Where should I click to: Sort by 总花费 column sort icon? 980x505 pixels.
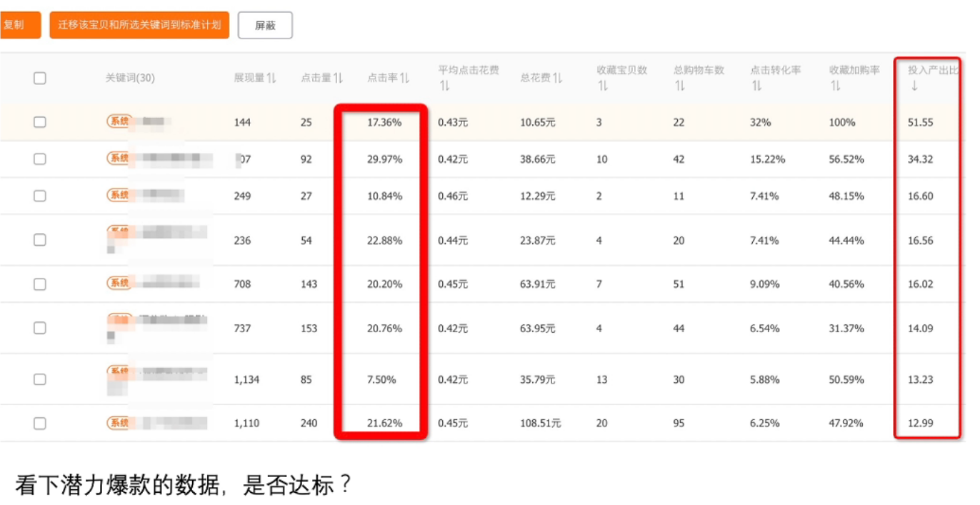pos(558,78)
